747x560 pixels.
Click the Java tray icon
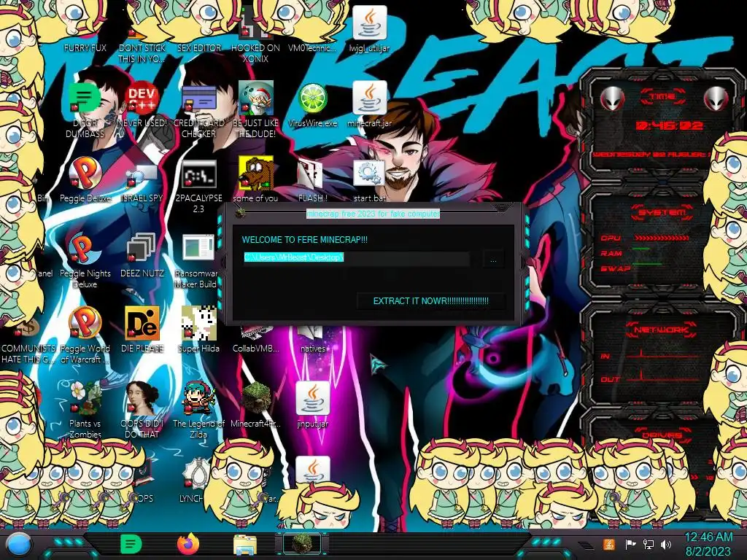pos(609,544)
